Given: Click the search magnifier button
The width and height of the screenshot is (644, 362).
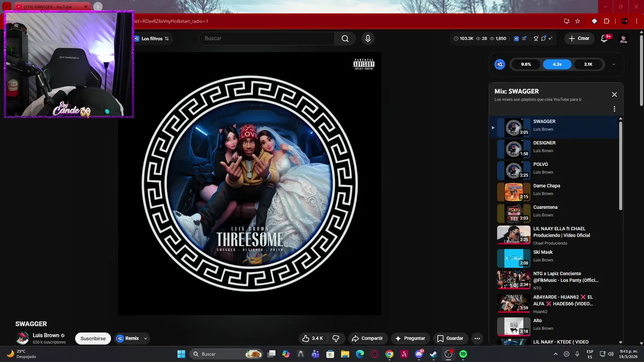Looking at the screenshot, I should point(345,38).
